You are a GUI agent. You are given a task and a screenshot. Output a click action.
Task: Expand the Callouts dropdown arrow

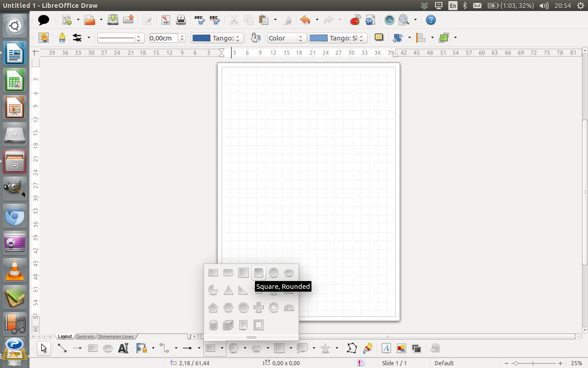[314, 349]
